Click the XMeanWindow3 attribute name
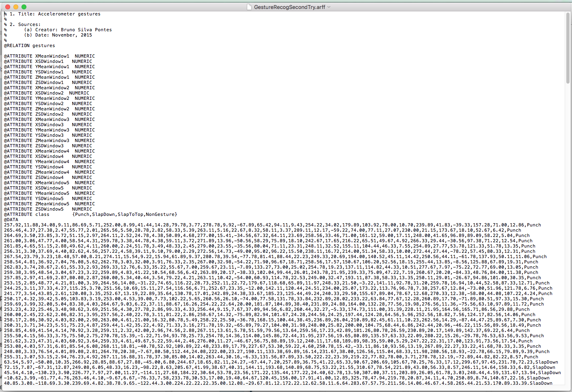Screen dimensions: 572x392 tap(52, 119)
